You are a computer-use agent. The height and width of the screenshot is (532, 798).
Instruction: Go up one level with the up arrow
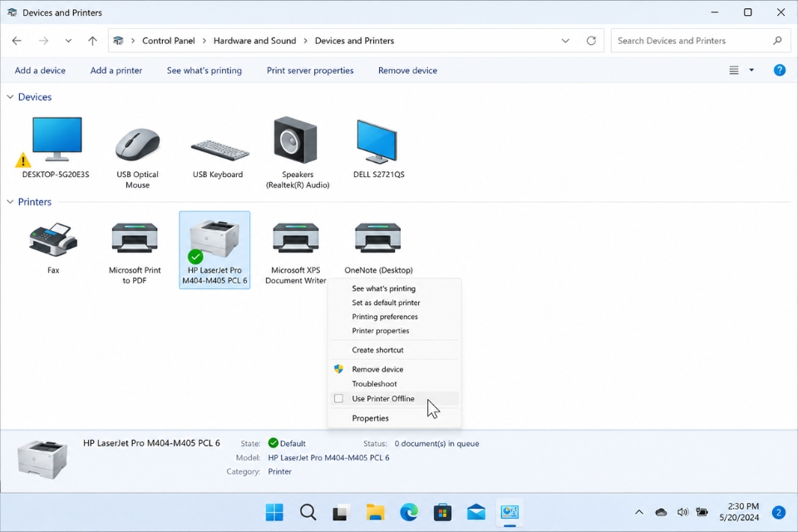(x=92, y=41)
